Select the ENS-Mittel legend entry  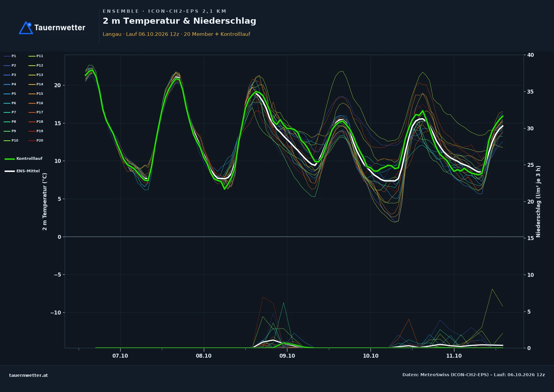click(22, 171)
